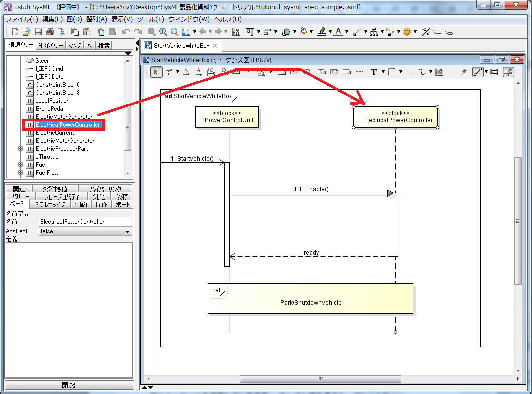Click the smiley face icon in toolbar
Screen dimensions: 532x394
pos(406,32)
